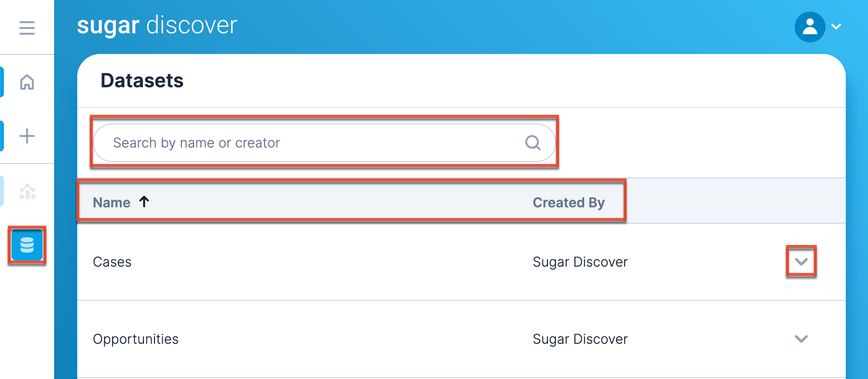Expand the Opportunities dataset row chevron
Screen dimensions: 868x379
tap(801, 339)
